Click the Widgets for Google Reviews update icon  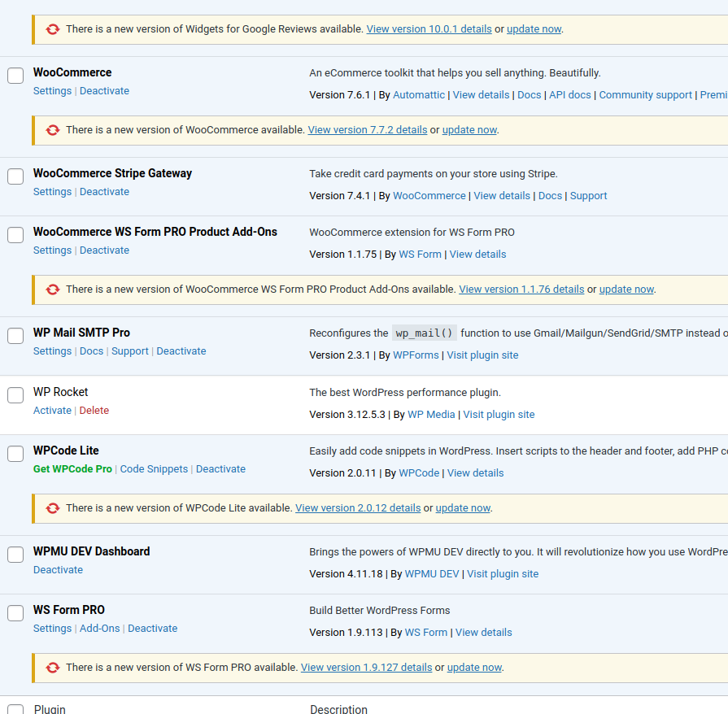(53, 29)
